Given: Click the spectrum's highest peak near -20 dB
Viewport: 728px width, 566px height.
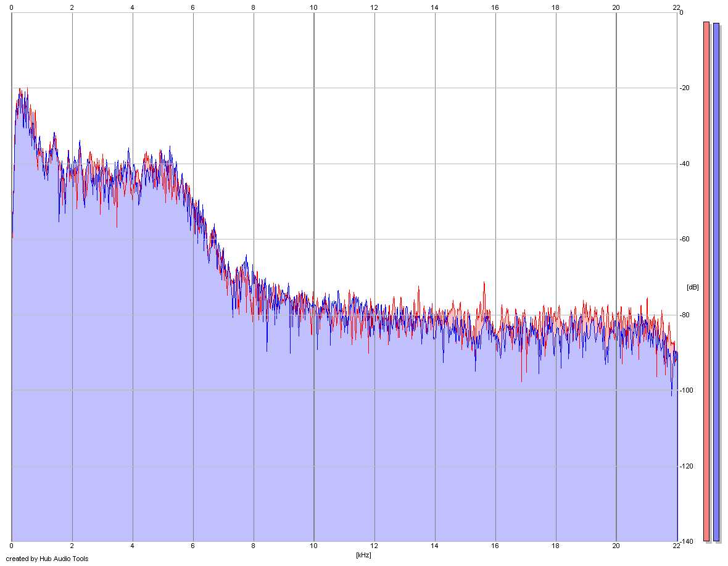Looking at the screenshot, I should click(20, 90).
